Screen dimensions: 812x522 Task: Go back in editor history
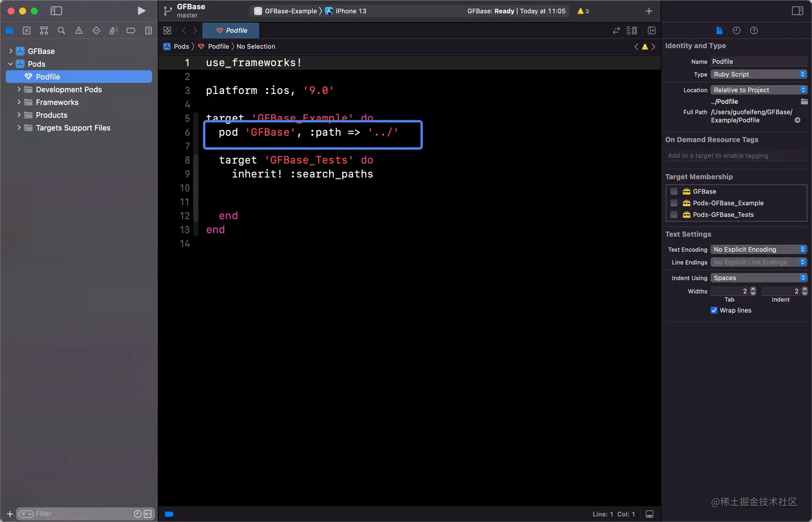tap(184, 31)
